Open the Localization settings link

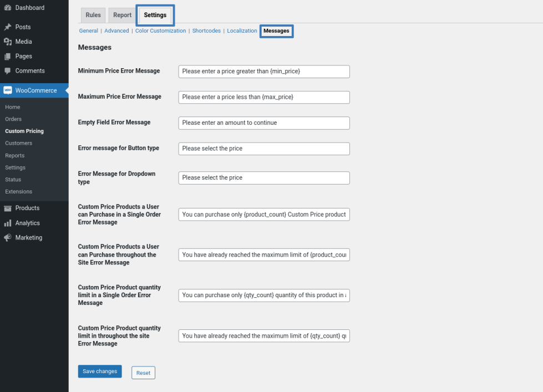tap(242, 31)
